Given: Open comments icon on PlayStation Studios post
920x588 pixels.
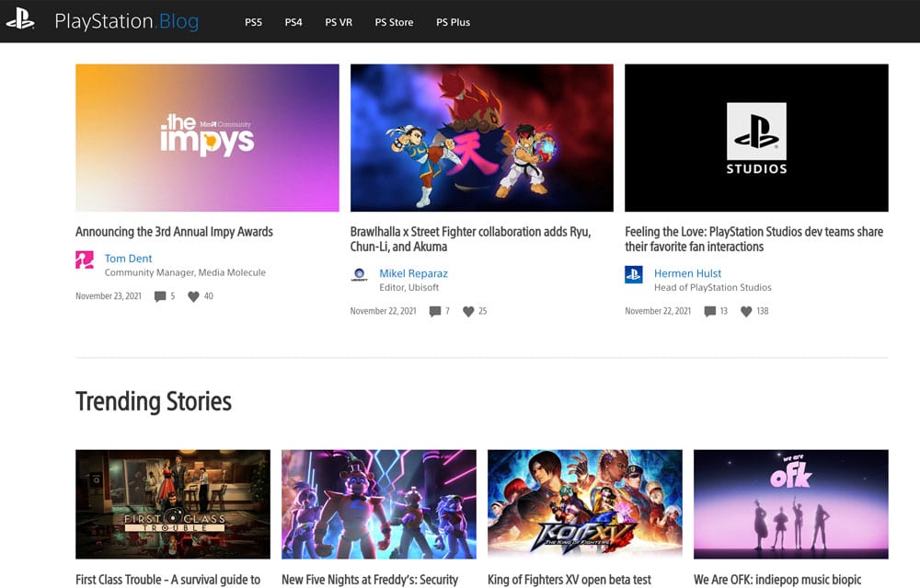Looking at the screenshot, I should pyautogui.click(x=710, y=311).
